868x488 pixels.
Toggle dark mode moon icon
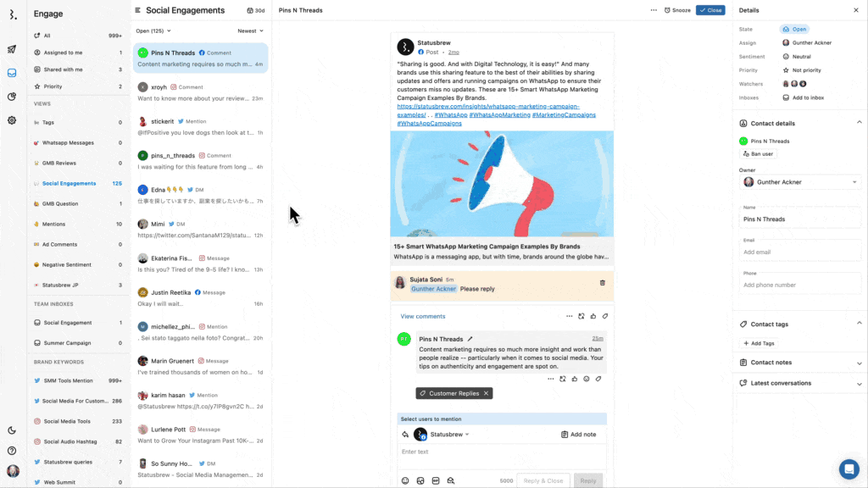click(12, 430)
